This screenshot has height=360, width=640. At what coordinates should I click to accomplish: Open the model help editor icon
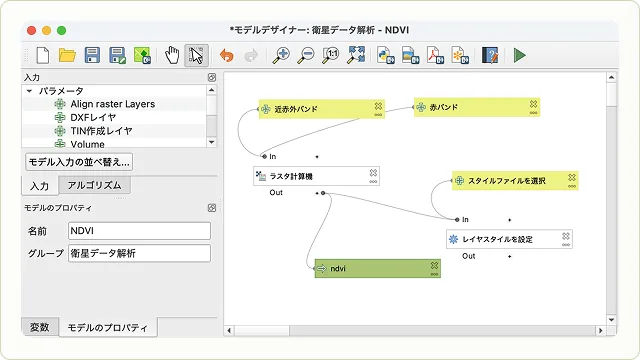490,55
